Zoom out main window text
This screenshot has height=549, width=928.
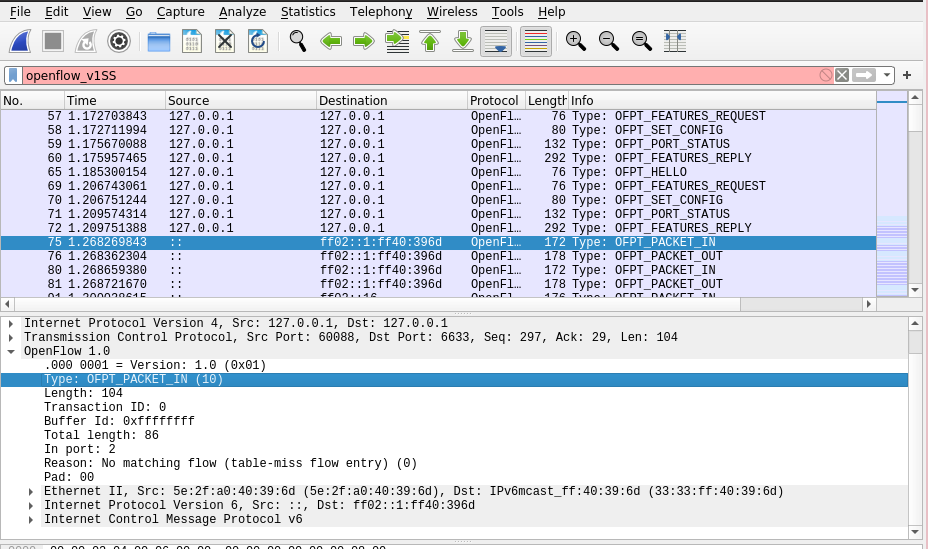(x=608, y=41)
